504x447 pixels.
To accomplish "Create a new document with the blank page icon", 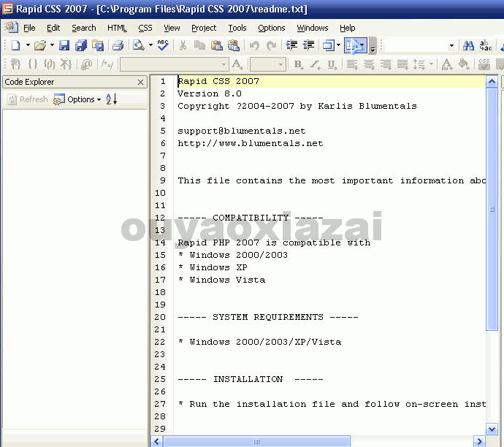I will (x=15, y=45).
